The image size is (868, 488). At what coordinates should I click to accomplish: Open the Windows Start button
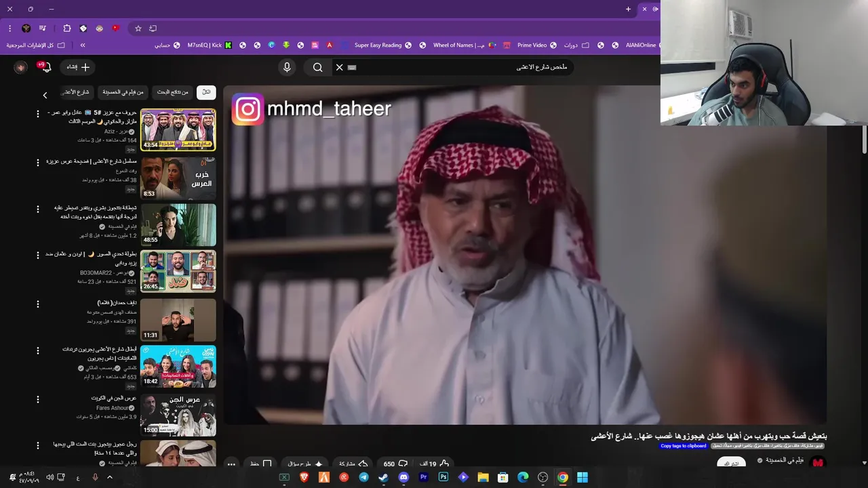(583, 477)
